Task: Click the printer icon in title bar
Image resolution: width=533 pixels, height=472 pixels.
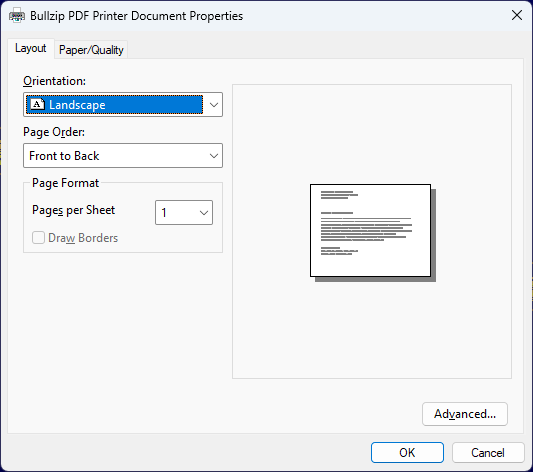Action: click(x=17, y=16)
